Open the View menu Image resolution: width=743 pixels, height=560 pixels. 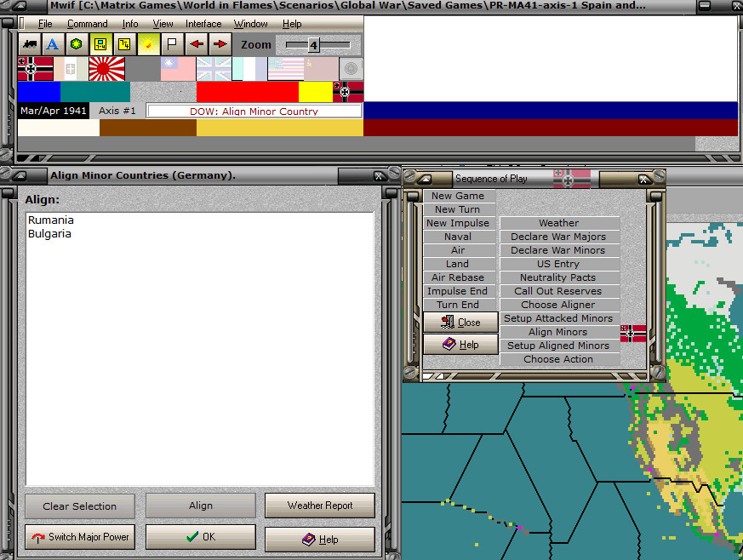point(163,24)
